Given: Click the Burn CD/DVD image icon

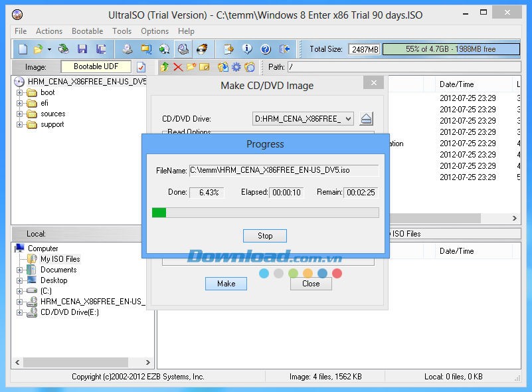Looking at the screenshot, I should [202, 49].
